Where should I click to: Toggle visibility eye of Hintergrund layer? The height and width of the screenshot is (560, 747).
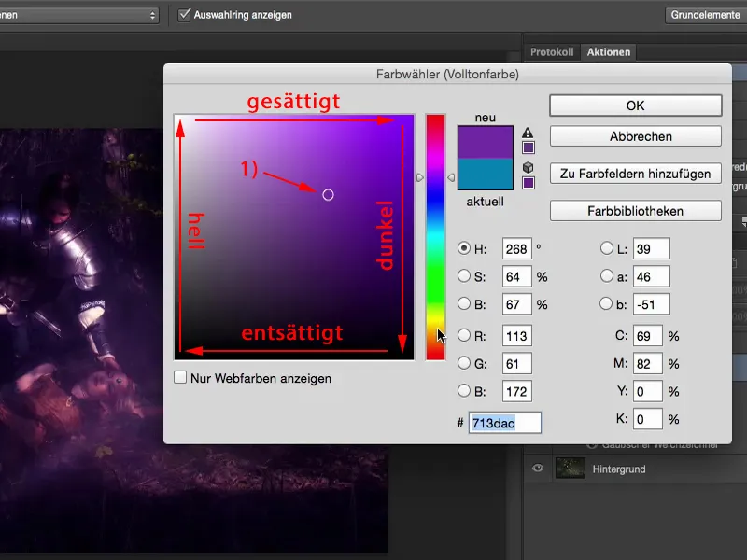coord(538,469)
